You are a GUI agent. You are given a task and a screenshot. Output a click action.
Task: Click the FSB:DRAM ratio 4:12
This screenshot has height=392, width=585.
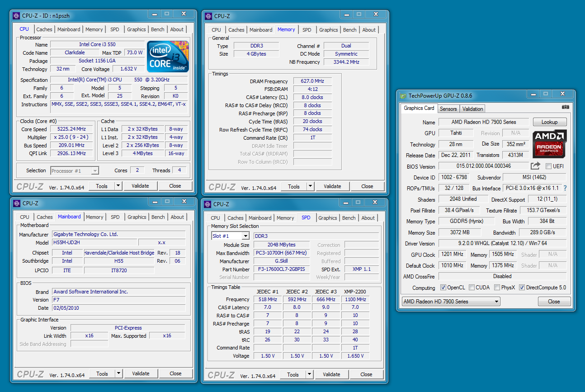(312, 89)
